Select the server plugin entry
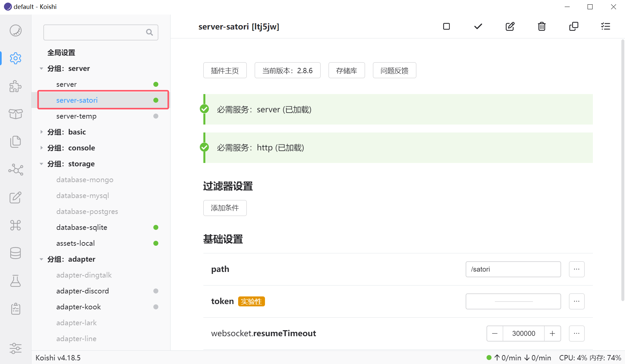 coord(101,84)
